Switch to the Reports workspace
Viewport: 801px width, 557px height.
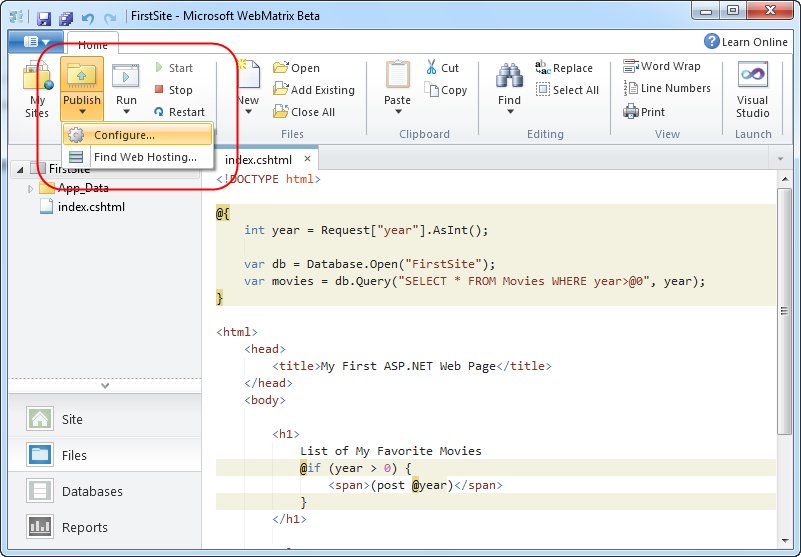(x=105, y=527)
